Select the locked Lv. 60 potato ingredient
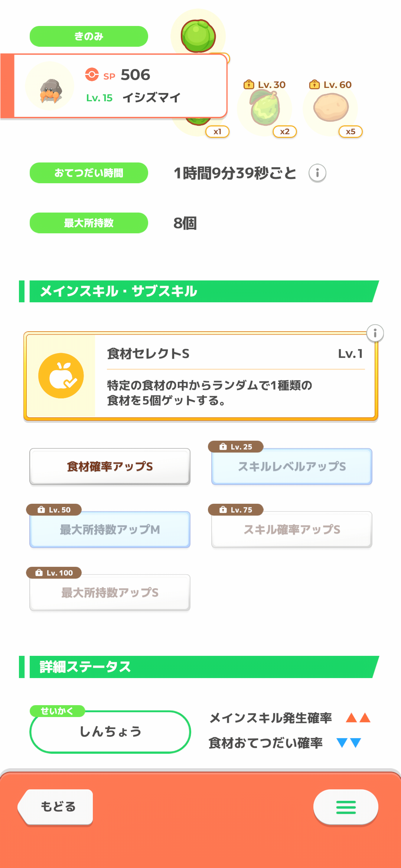The image size is (401, 868). 331,108
